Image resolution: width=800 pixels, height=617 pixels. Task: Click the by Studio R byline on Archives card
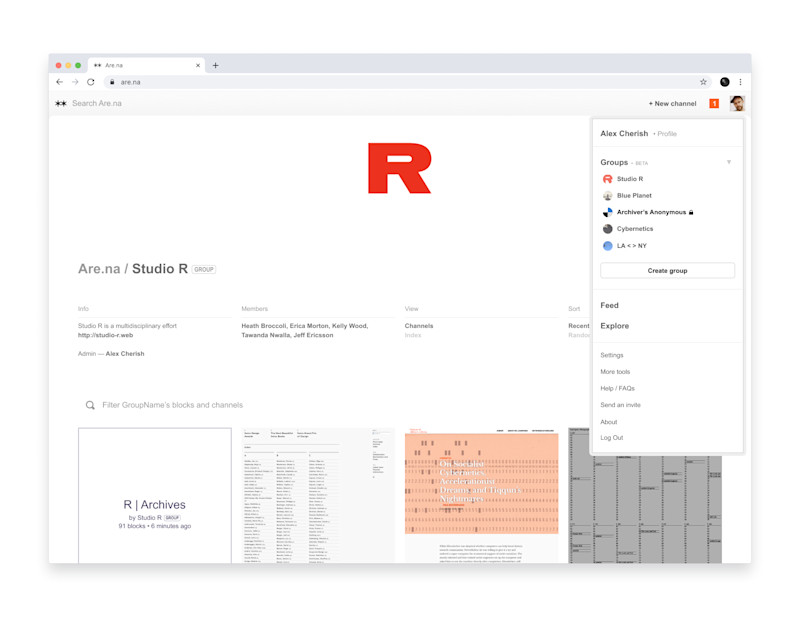[x=154, y=517]
